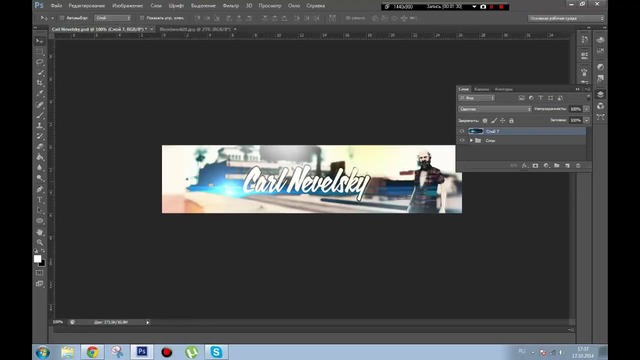
Task: Select the Magic Wand tool
Action: 40,73
